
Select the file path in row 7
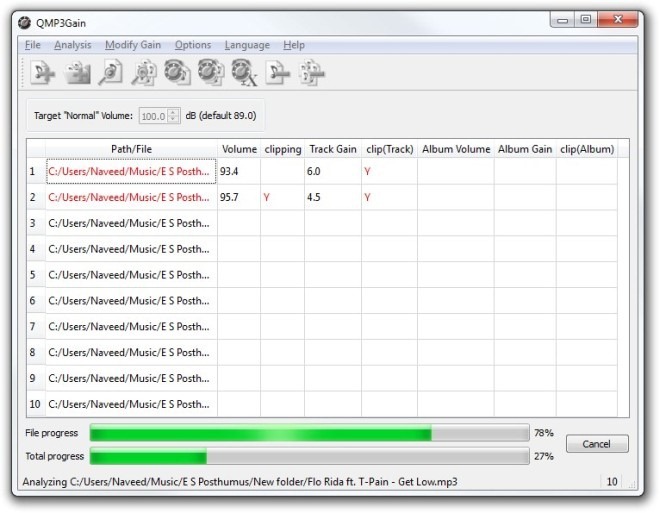[131, 327]
